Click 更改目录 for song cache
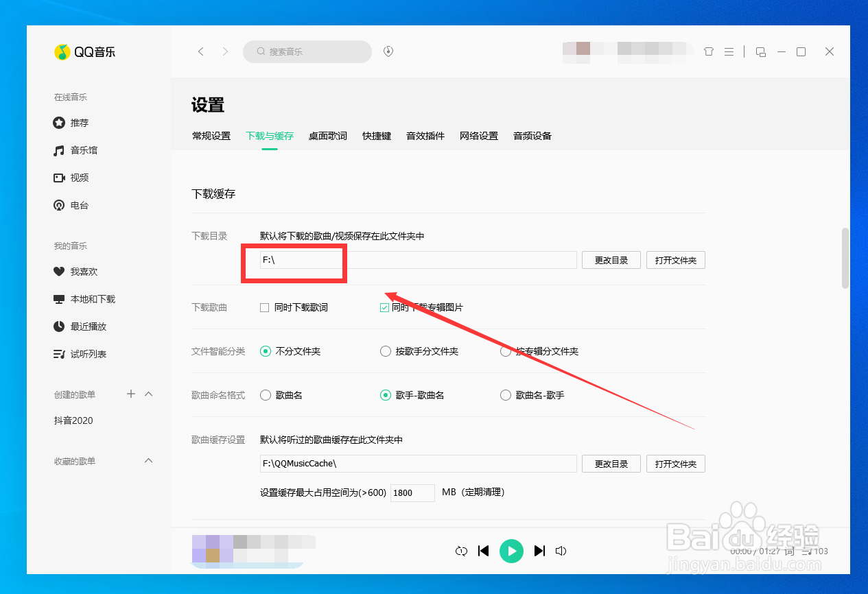This screenshot has height=594, width=868. 611,464
